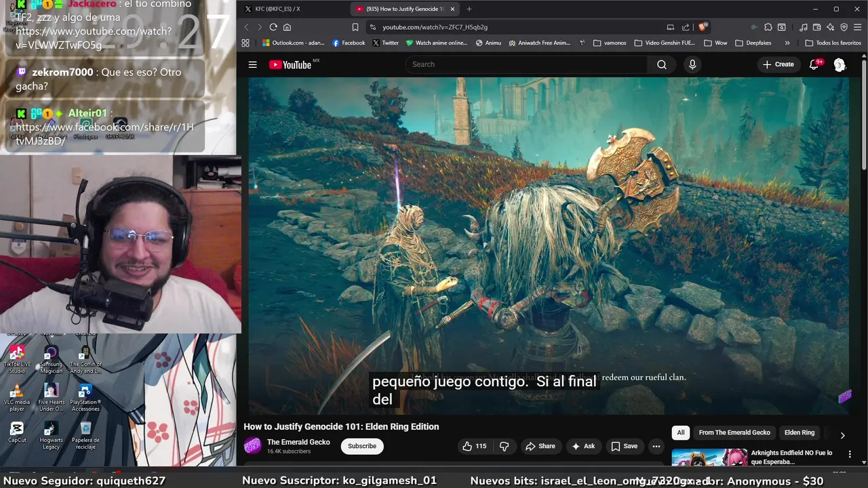Subscribe to The Emerald Gecko
The width and height of the screenshot is (868, 488).
(362, 446)
